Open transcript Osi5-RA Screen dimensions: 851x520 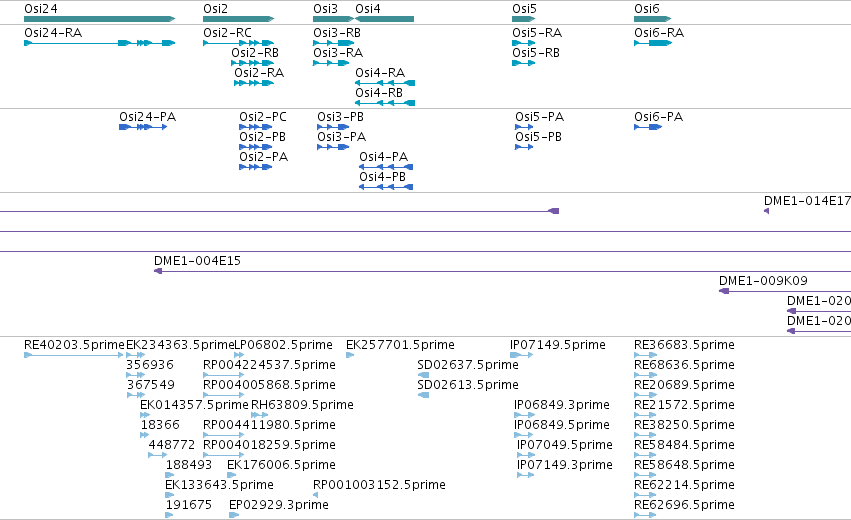pos(523,43)
